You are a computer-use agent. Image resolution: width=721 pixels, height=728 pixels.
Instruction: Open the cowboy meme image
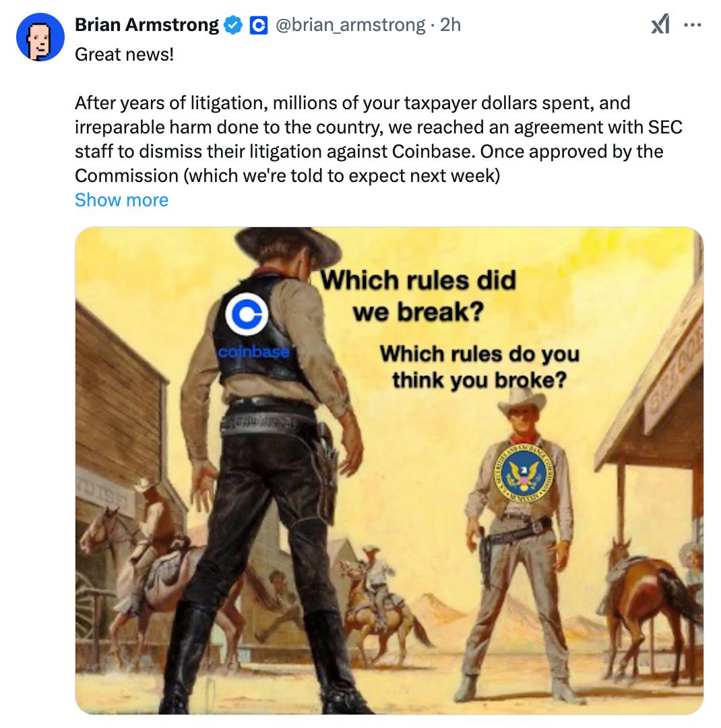389,471
